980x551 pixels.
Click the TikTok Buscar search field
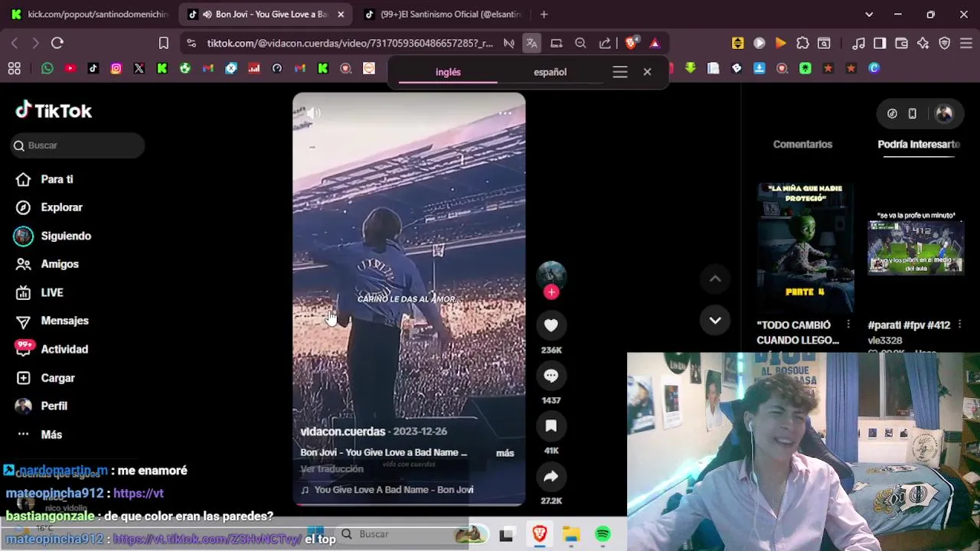[x=77, y=145]
